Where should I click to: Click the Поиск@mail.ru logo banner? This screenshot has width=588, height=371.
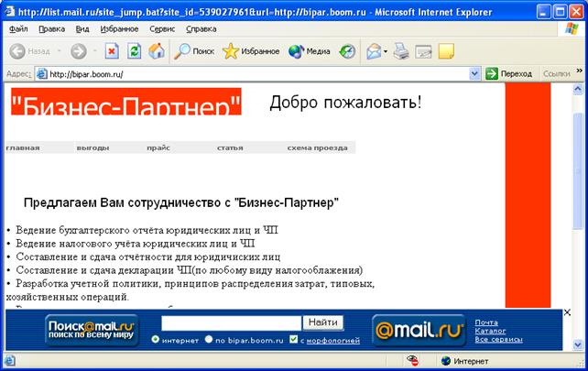92,330
